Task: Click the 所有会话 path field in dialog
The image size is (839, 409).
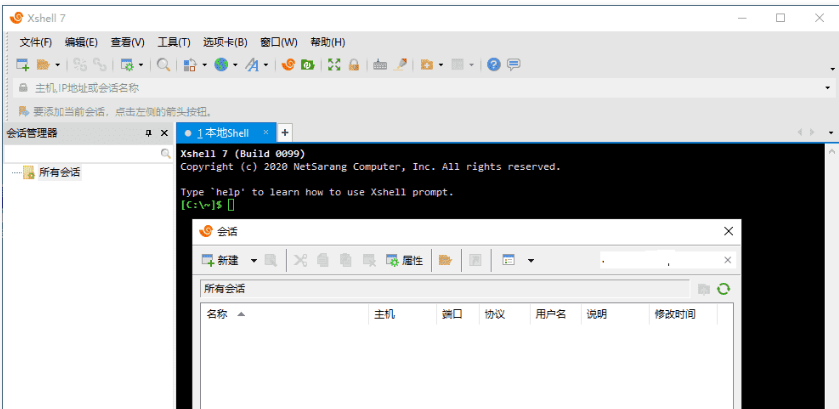Action: (445, 289)
